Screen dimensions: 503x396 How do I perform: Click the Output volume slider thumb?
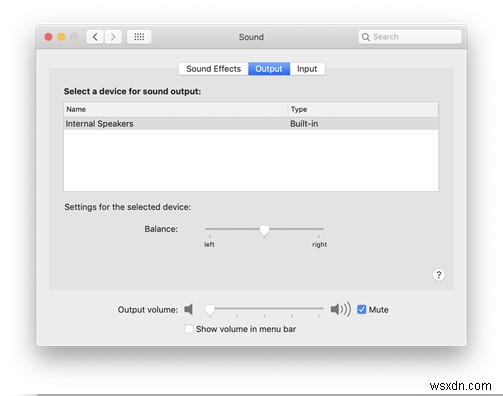tap(210, 310)
